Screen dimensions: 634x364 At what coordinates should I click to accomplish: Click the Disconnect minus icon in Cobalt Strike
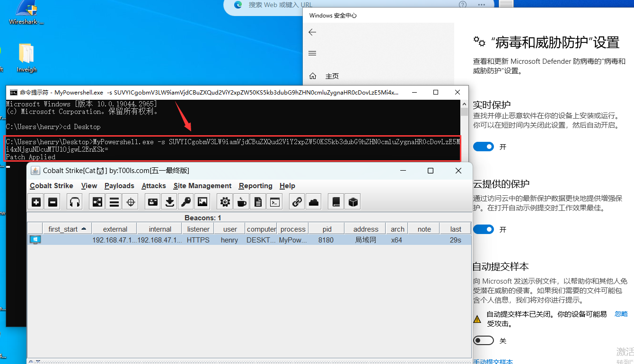53,202
